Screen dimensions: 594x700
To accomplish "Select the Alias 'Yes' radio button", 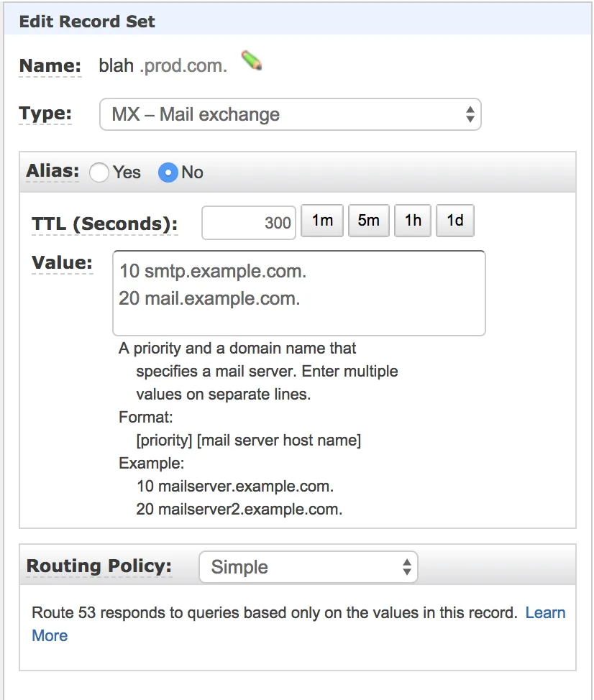I will point(99,172).
